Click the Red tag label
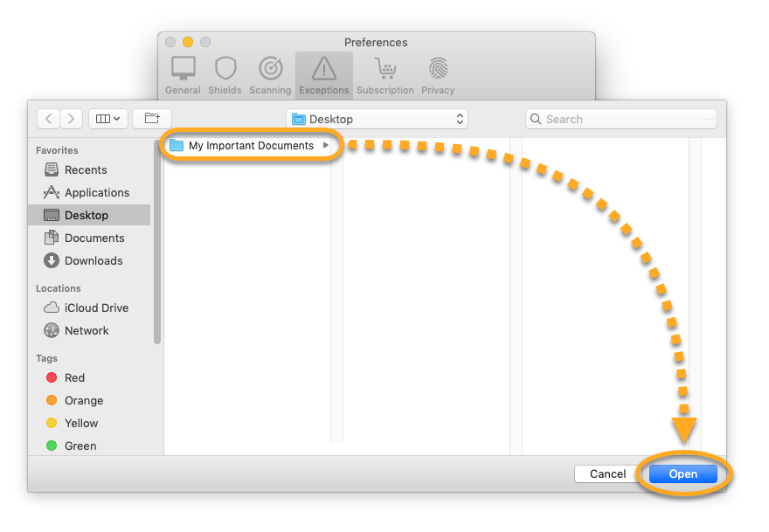This screenshot has width=769, height=532. (74, 377)
